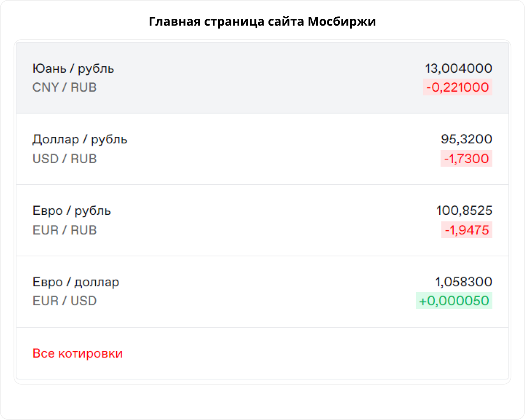Click the 100,8525 euro rate value
The image size is (525, 420).
click(464, 211)
